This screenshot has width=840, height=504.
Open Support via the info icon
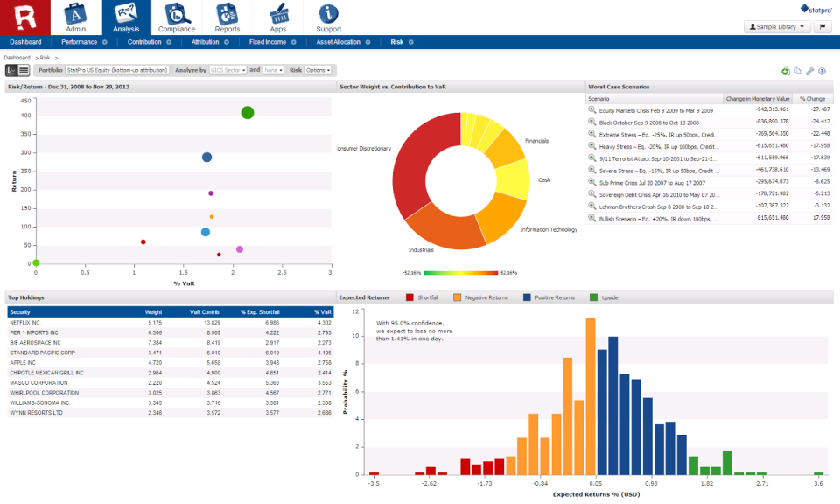click(x=329, y=12)
